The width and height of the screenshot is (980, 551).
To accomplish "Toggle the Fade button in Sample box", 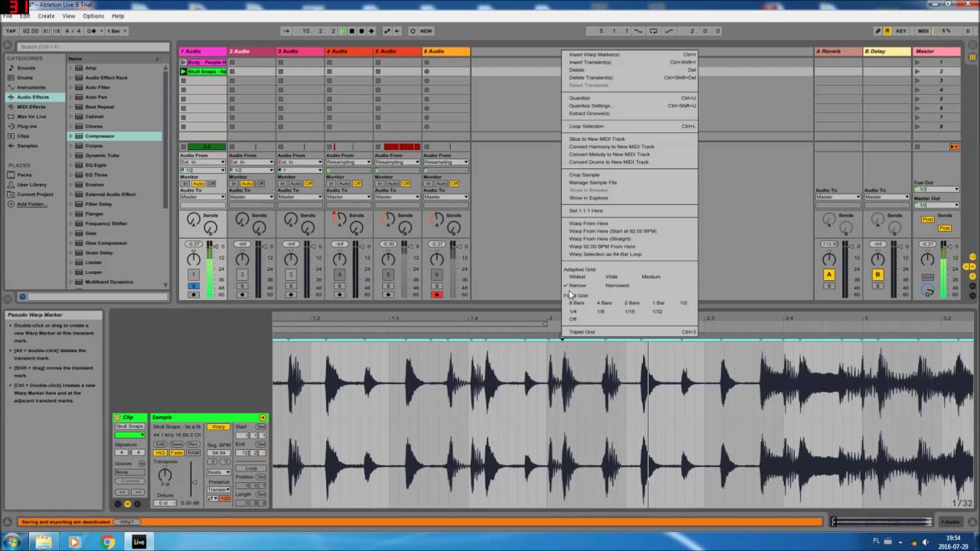I will pos(177,453).
